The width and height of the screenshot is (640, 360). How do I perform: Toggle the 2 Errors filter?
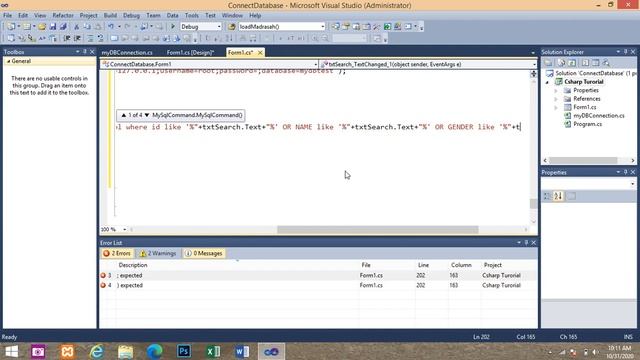point(117,253)
